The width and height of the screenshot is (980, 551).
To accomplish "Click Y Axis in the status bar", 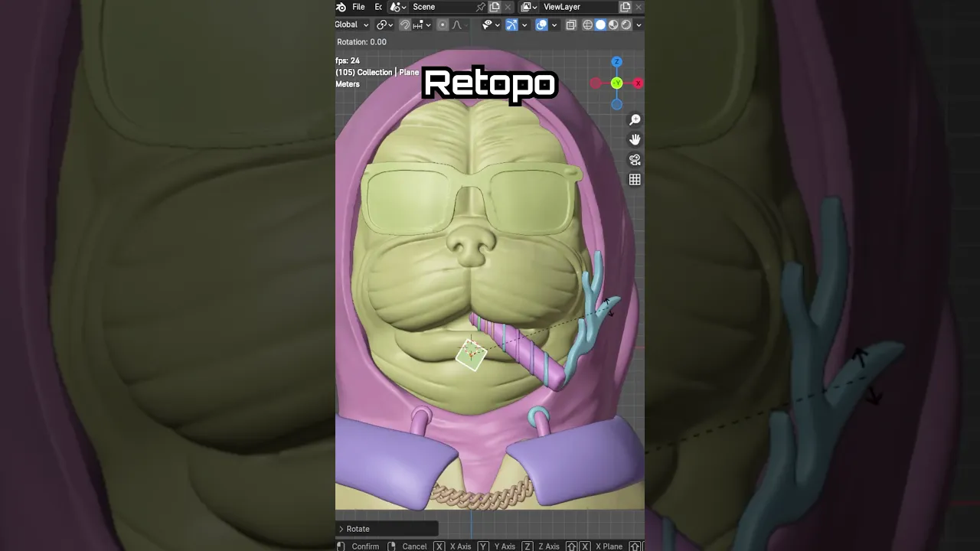I will 505,546.
